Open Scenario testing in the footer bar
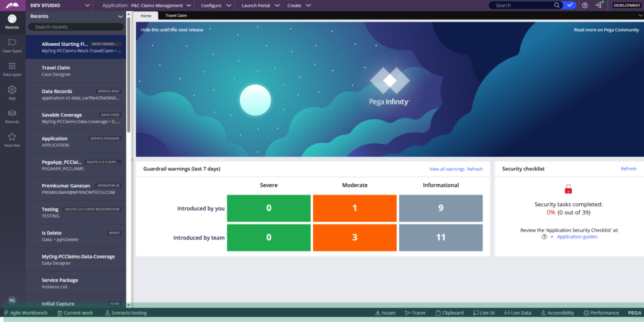Viewport: 644px width, 322px height. [x=126, y=313]
